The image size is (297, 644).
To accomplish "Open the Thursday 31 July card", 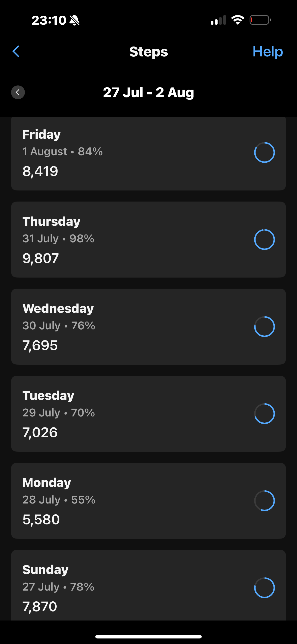I will click(x=148, y=240).
